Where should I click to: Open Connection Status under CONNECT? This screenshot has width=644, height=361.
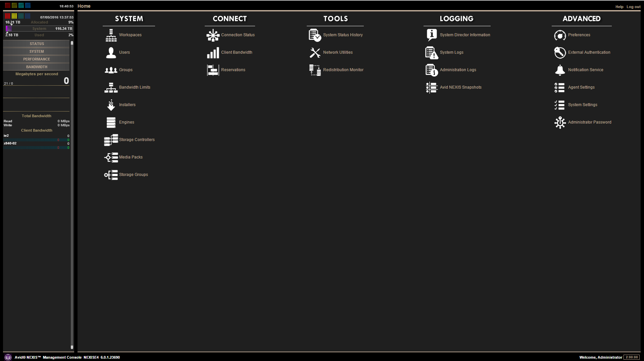[x=213, y=35]
